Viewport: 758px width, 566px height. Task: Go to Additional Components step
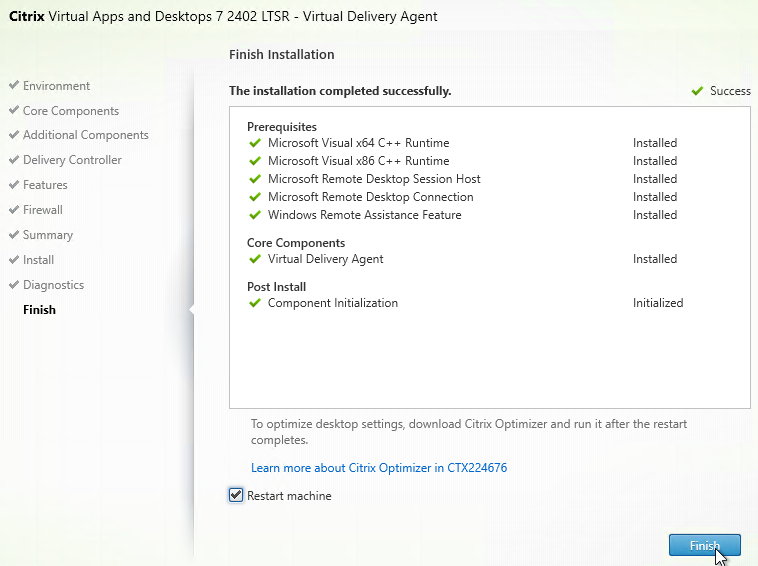(x=86, y=135)
